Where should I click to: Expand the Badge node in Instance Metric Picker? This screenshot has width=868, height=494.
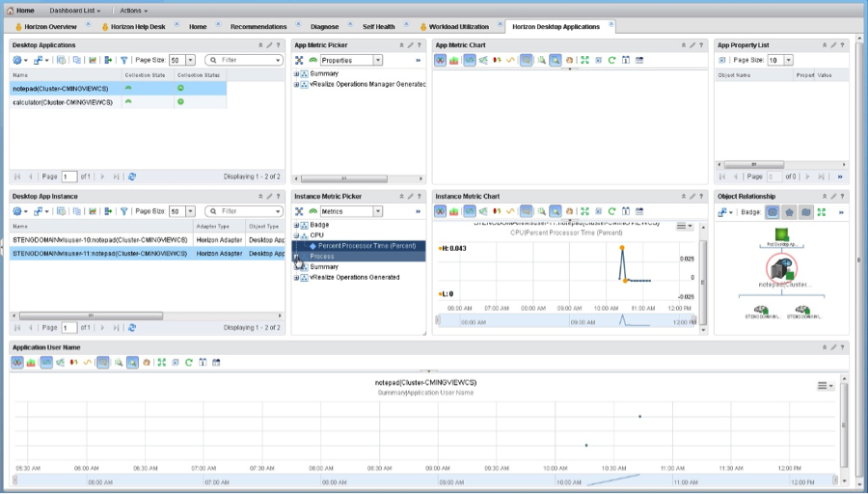(297, 225)
